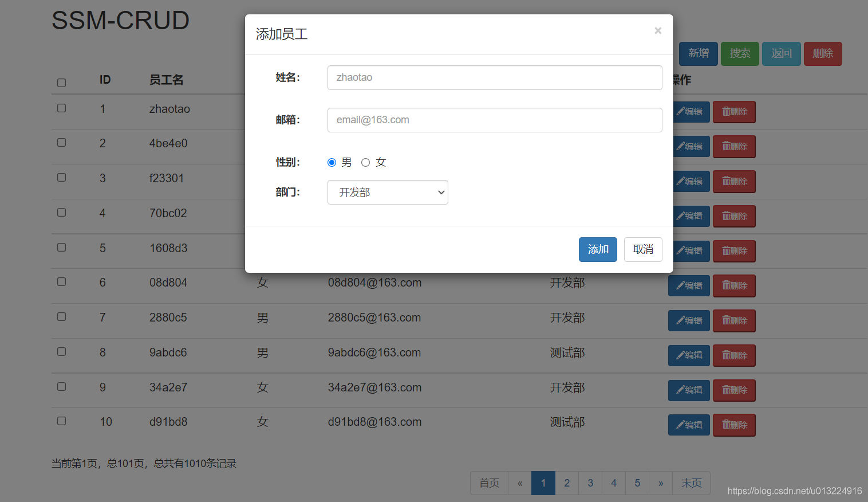This screenshot has width=868, height=502.
Task: Open the 部门 department dropdown
Action: tap(388, 193)
